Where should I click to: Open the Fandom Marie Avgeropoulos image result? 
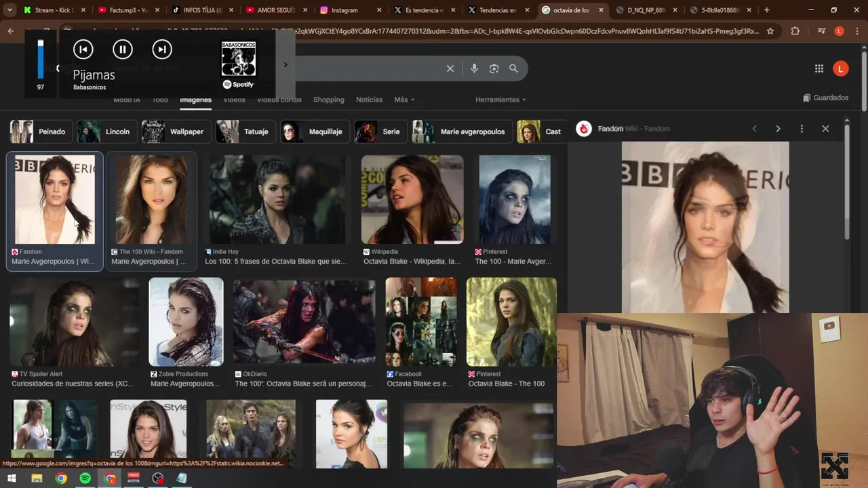pyautogui.click(x=55, y=199)
